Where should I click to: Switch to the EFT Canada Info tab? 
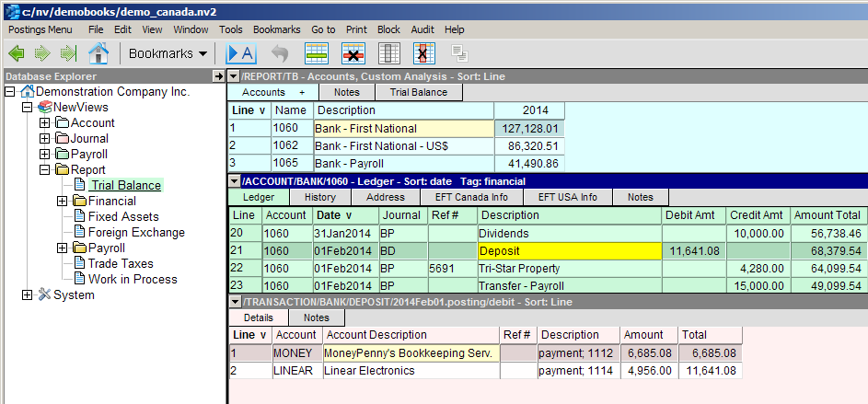tap(472, 197)
